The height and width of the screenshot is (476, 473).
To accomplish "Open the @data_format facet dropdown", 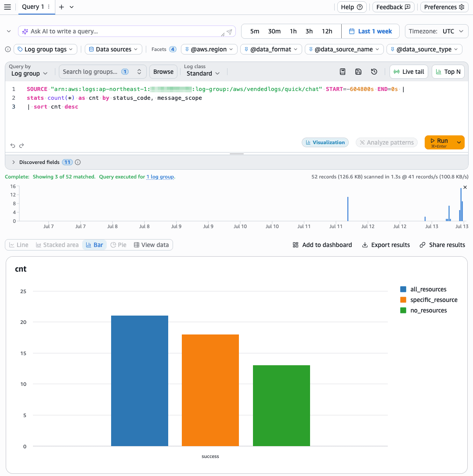I will click(271, 49).
